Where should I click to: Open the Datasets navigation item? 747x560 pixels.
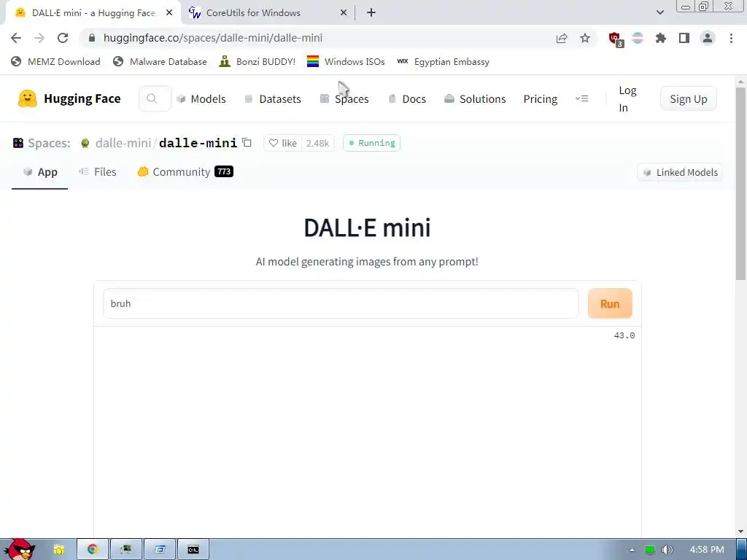pyautogui.click(x=273, y=99)
